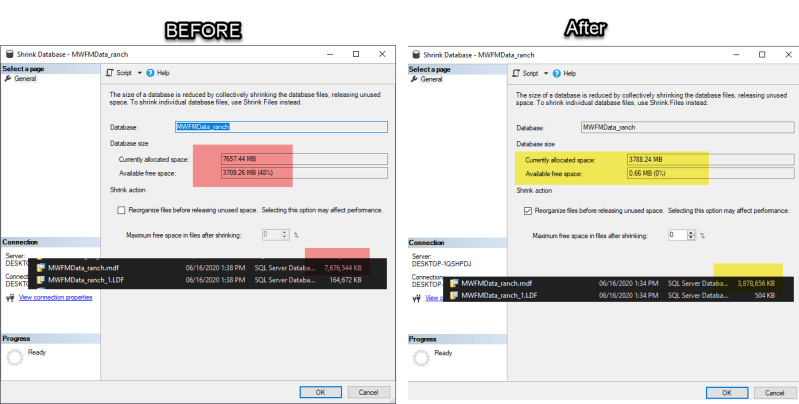Maximize the BEFORE Shrink Database window
Image resolution: width=799 pixels, height=404 pixels.
[356, 54]
